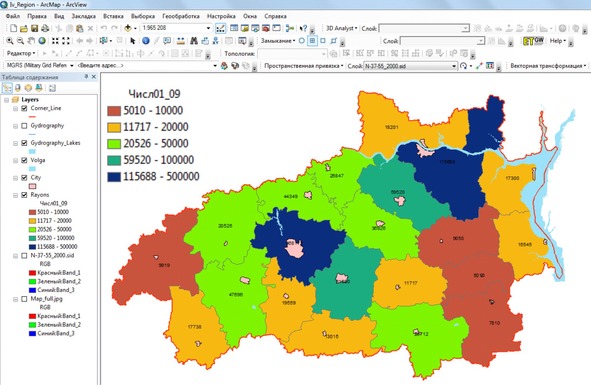Click the Add Data button

[x=128, y=28]
